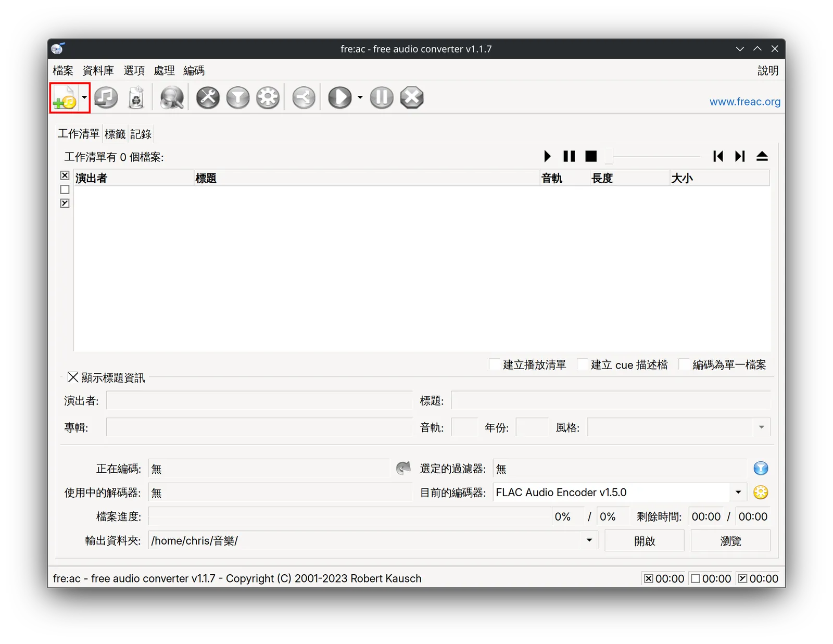
Task: Click the filter funnel toolbar icon
Action: pos(238,98)
